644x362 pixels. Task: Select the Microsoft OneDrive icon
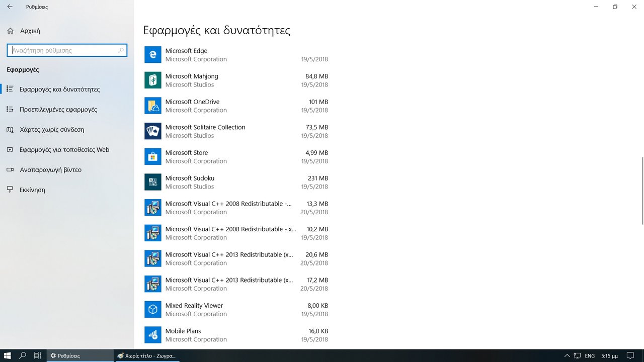(x=153, y=106)
